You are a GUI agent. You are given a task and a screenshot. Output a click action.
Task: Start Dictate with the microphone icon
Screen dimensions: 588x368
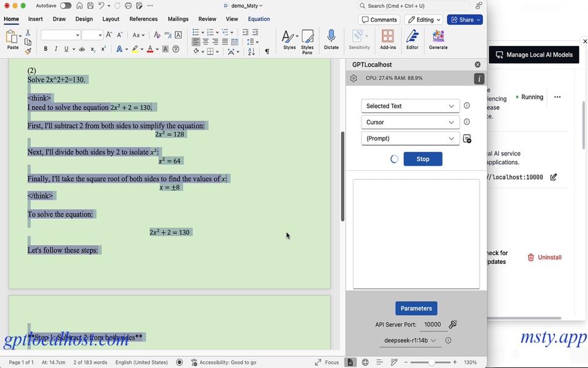(x=331, y=40)
